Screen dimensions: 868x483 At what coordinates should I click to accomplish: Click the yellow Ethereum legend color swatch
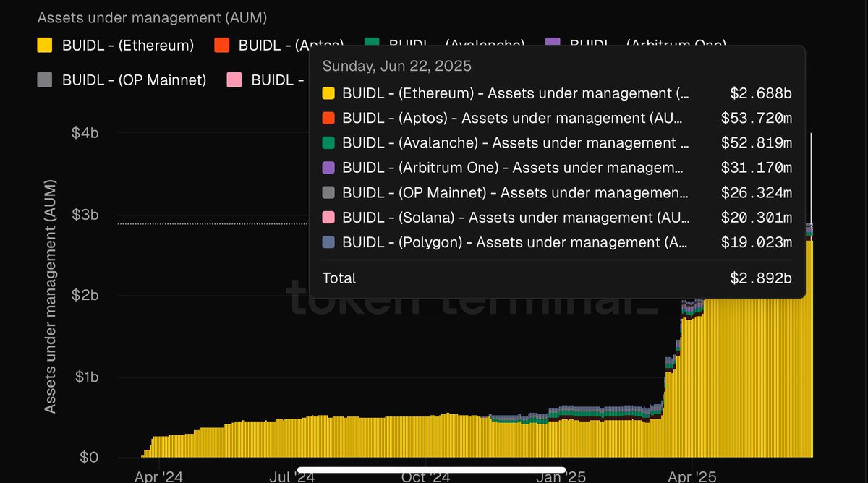click(44, 46)
